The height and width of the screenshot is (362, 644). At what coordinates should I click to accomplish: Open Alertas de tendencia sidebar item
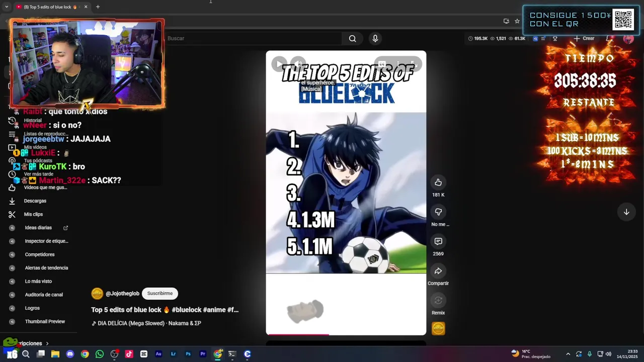(x=46, y=268)
